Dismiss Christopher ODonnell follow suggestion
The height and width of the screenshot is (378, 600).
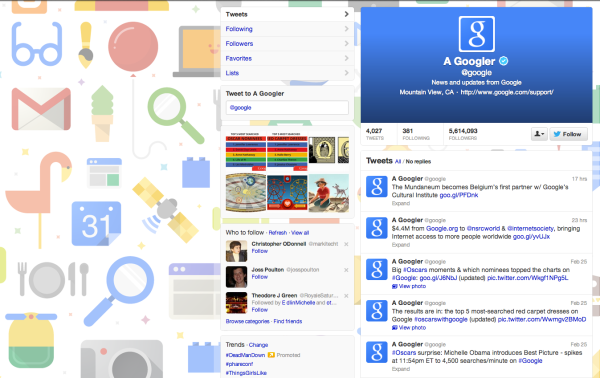346,244
